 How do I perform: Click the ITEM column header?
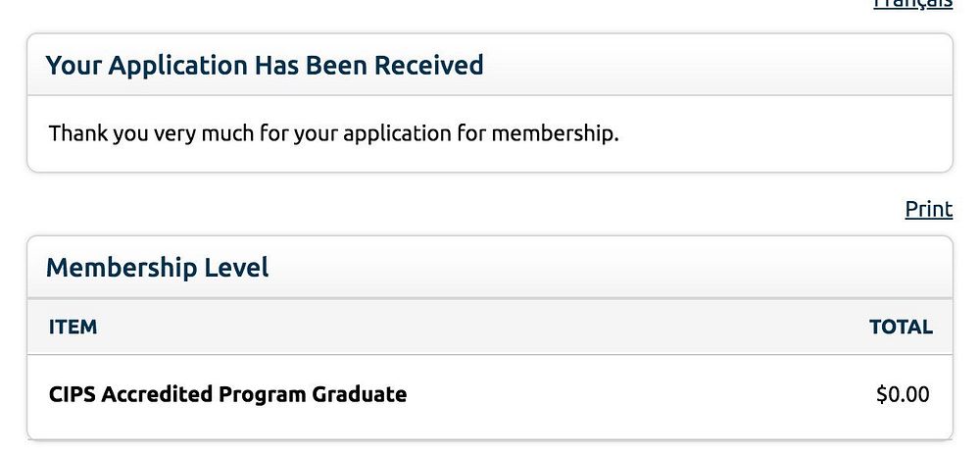click(x=73, y=327)
